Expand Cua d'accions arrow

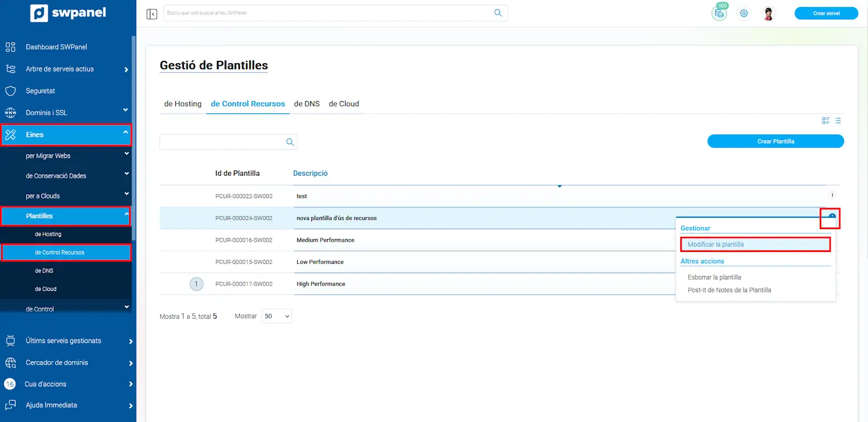(x=131, y=384)
